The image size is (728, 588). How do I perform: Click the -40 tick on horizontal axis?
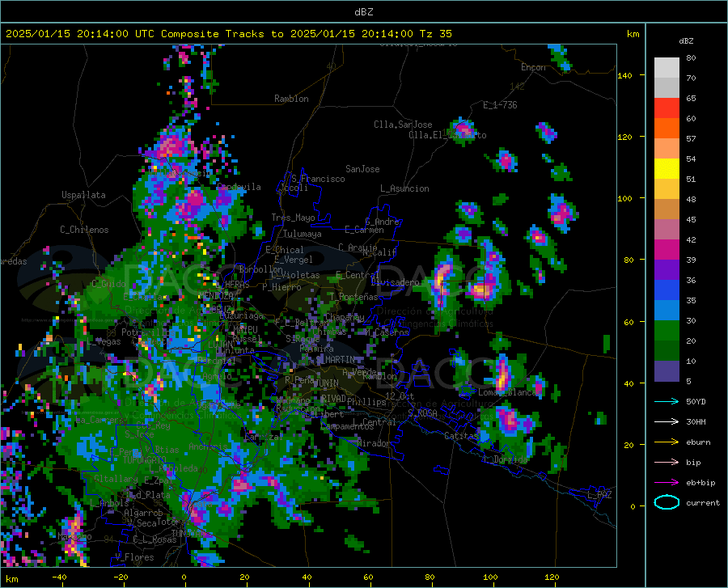(x=59, y=577)
